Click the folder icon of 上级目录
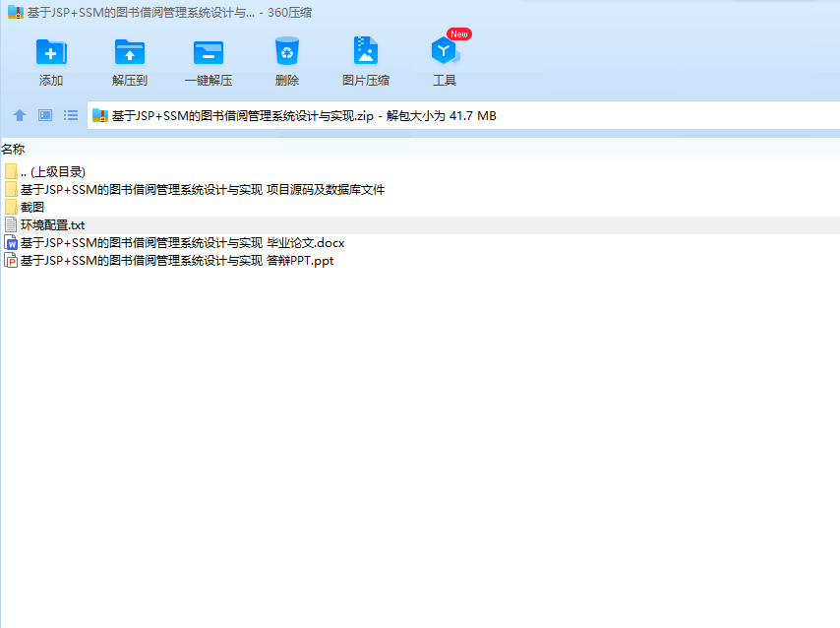Image resolution: width=840 pixels, height=628 pixels. pos(11,171)
